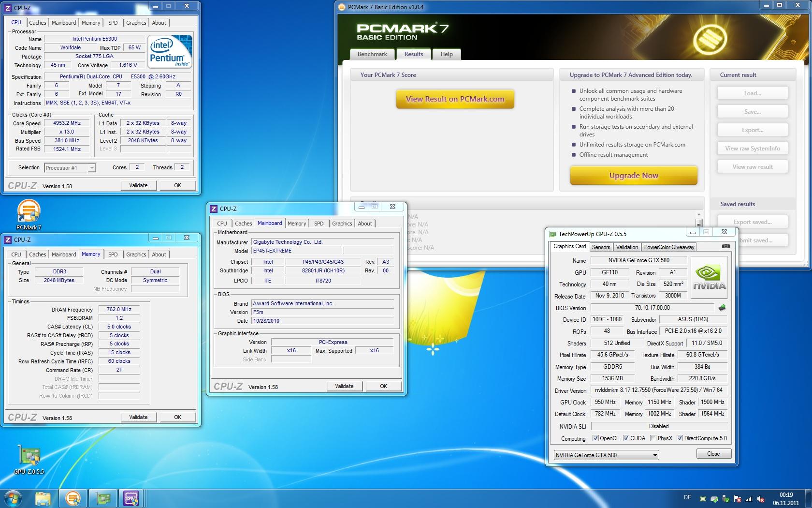The image size is (812, 508).
Task: Click the BIOS Version field 70.10.17.00.00
Action: [x=652, y=308]
